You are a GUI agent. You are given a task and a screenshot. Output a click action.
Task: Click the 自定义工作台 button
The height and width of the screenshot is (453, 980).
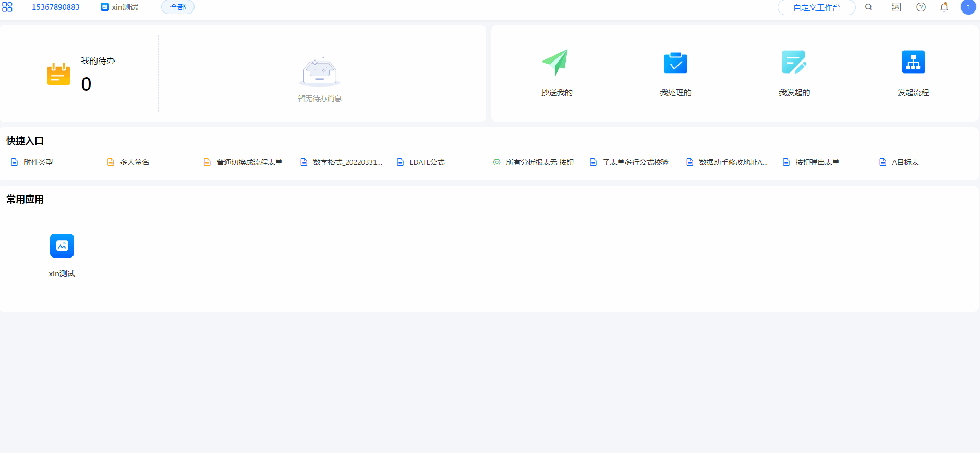pos(816,8)
